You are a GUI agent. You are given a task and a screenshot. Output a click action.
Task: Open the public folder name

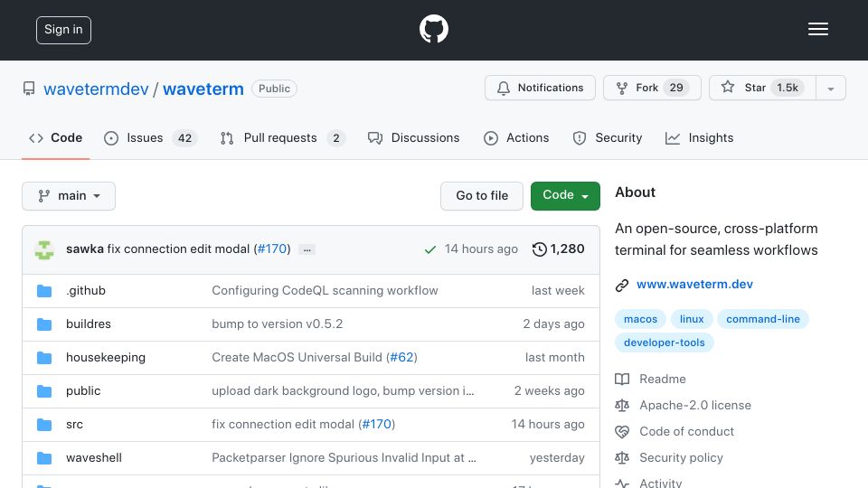pos(83,391)
